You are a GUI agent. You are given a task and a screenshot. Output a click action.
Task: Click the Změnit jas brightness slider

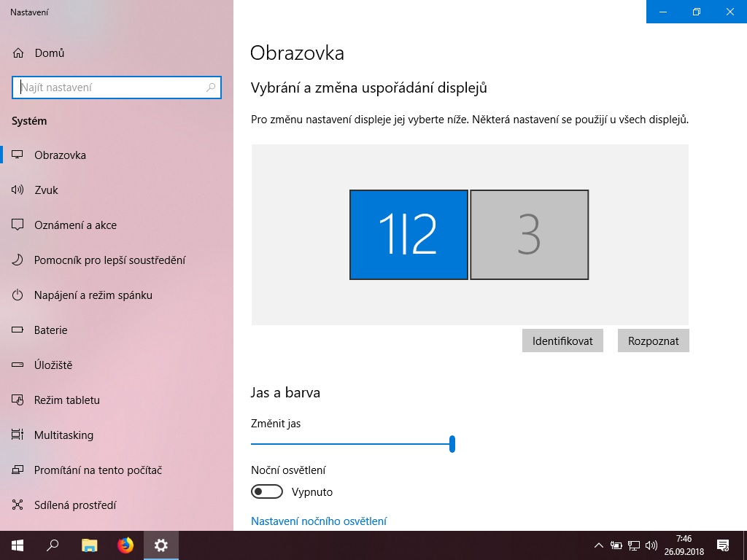tap(352, 443)
